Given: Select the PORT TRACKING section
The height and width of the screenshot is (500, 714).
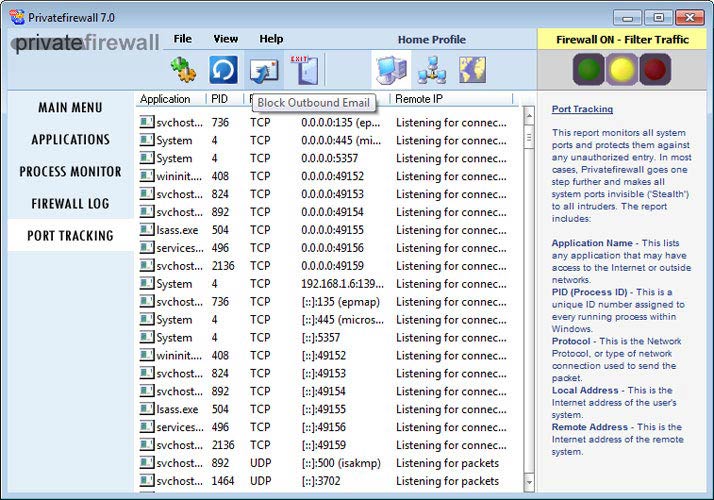Looking at the screenshot, I should [71, 235].
